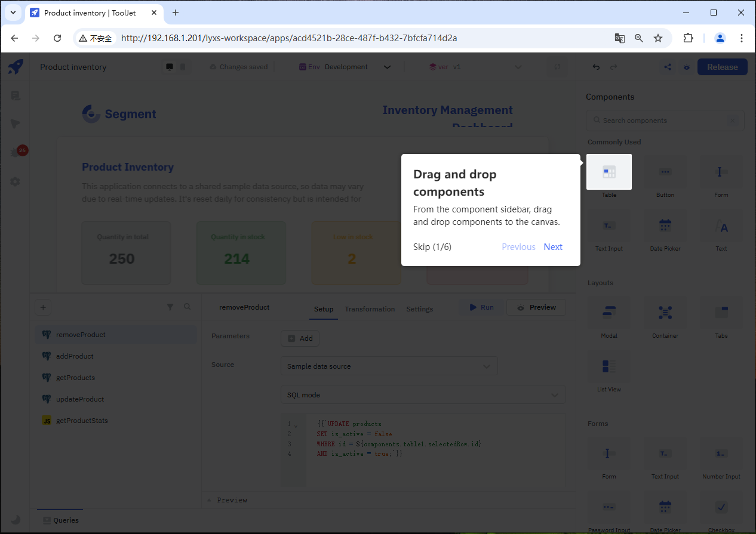Switch to mobile layout view
Screen dimensions: 756x534
(183, 67)
